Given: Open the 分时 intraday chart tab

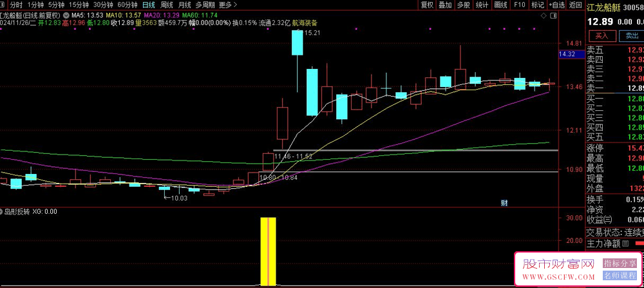Looking at the screenshot, I should click(x=15, y=5).
